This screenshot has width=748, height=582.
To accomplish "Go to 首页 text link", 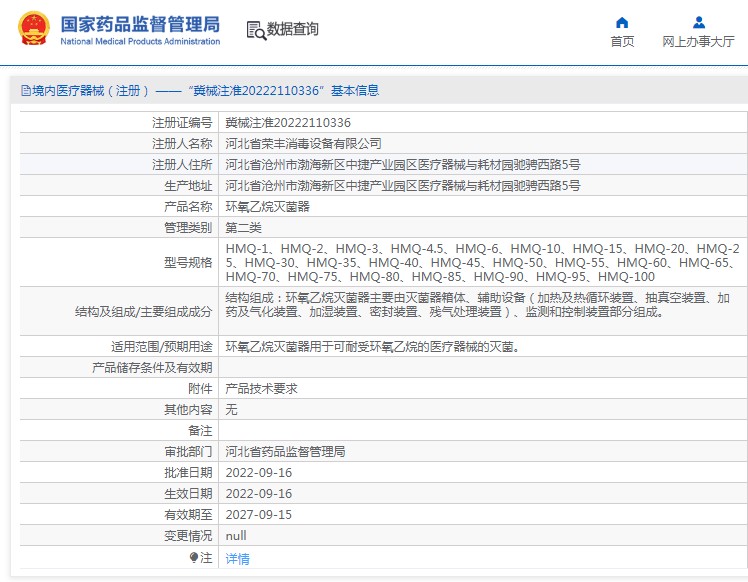I will point(622,42).
